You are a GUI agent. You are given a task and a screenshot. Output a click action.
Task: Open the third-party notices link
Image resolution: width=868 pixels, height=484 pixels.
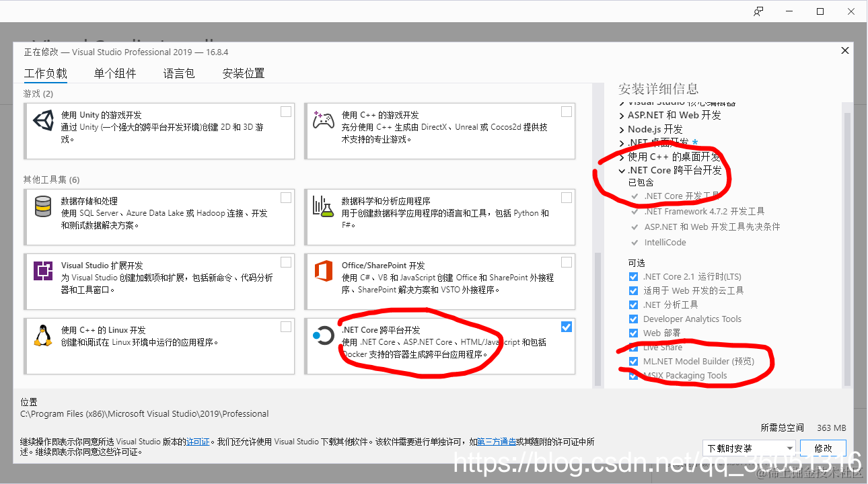(497, 442)
